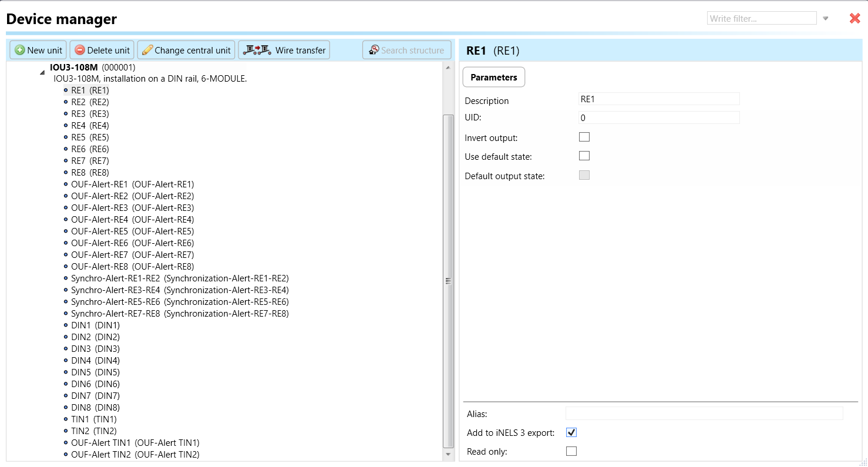Click the bullet icon beside RE5
868x467 pixels.
pos(66,137)
